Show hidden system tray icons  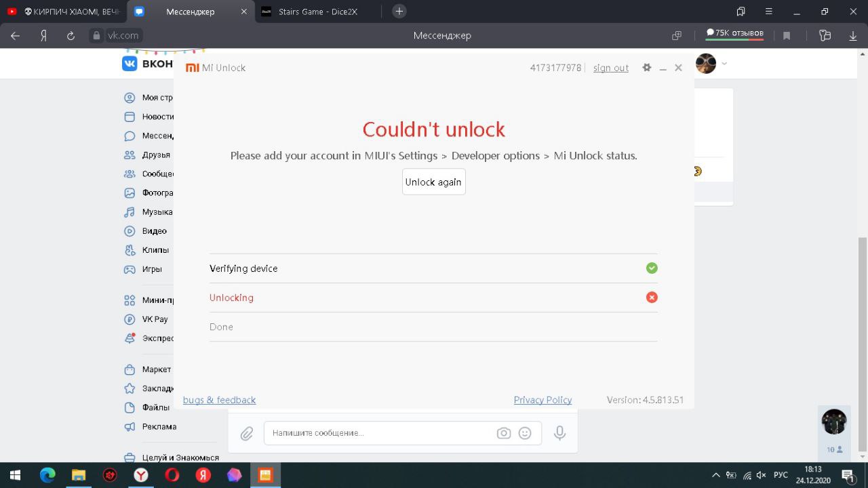pyautogui.click(x=716, y=475)
